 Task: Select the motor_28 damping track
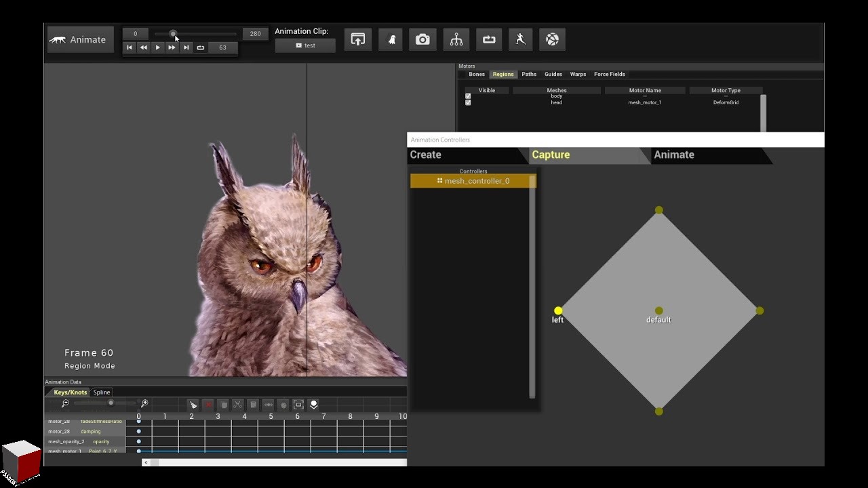(85, 431)
